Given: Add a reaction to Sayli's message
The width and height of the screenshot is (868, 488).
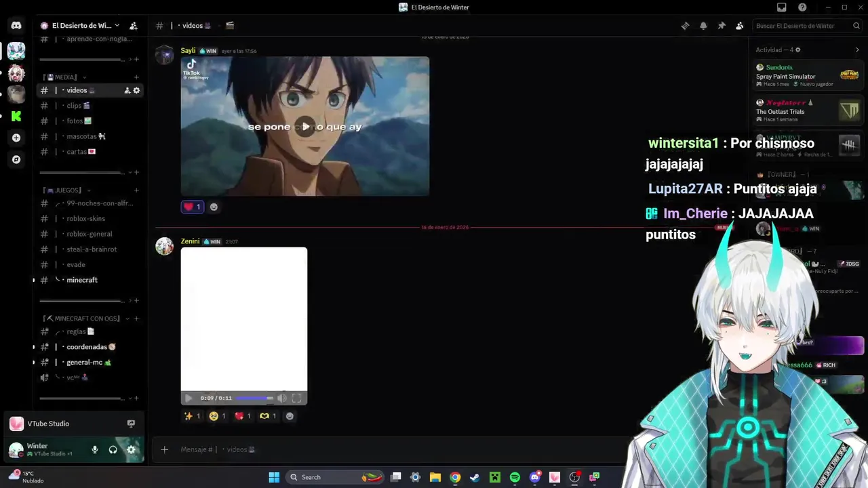Looking at the screenshot, I should click(x=214, y=207).
